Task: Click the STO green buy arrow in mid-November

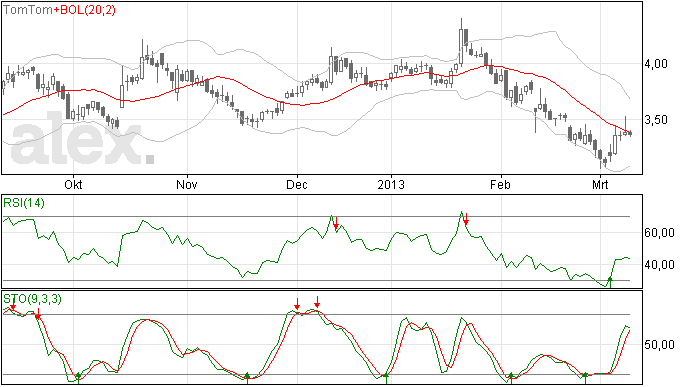Action: [247, 378]
